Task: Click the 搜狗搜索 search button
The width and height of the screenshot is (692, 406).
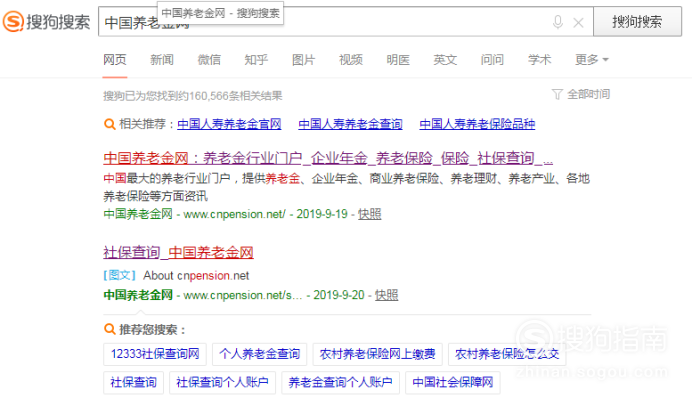Action: pos(637,21)
